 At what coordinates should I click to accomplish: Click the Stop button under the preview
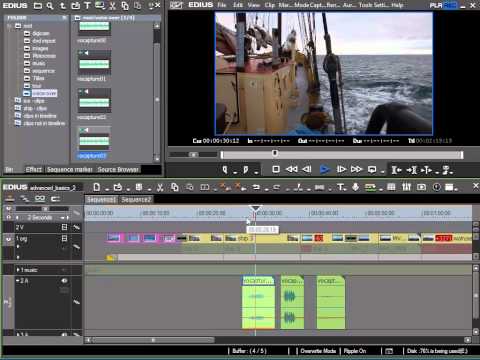(276, 169)
